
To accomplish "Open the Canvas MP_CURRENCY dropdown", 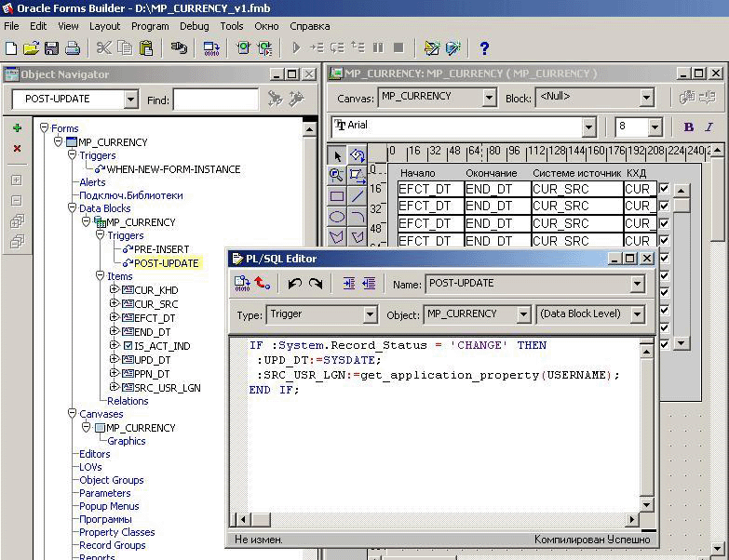I will pyautogui.click(x=489, y=98).
